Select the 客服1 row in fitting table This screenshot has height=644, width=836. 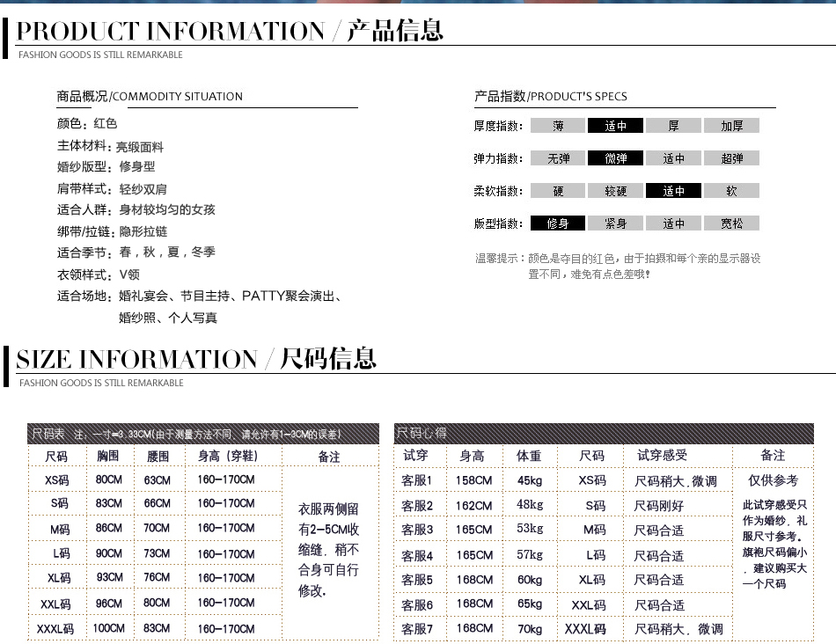click(417, 480)
